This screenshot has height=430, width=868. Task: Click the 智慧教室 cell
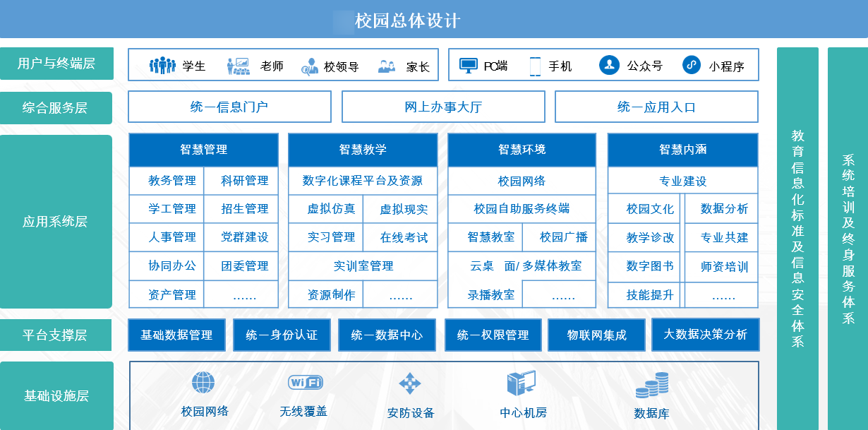485,237
